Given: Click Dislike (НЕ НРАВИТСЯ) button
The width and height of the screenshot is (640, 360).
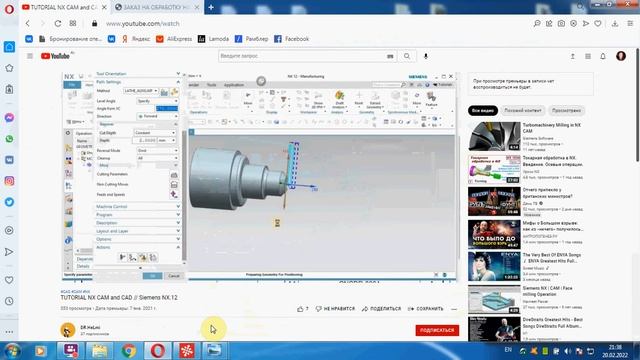Looking at the screenshot, I should (335, 309).
